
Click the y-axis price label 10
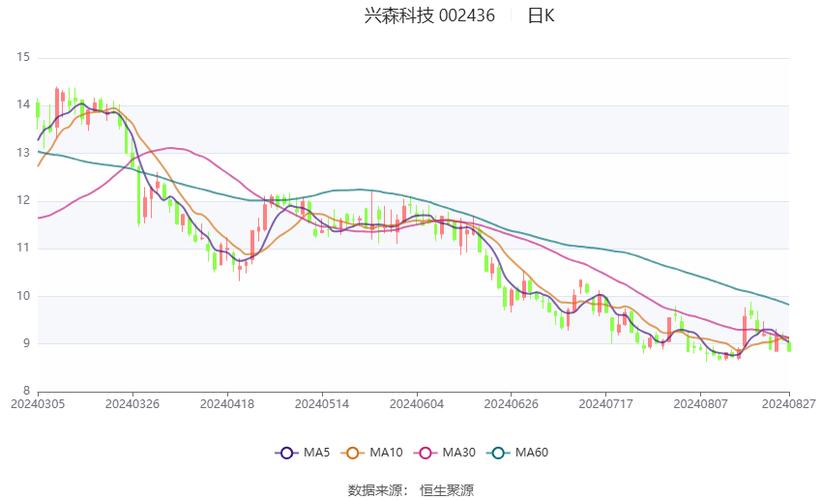pos(24,296)
